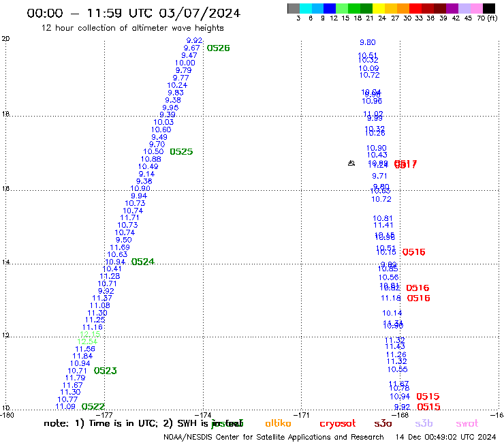Select the light green 12.54 wave height value
Image resolution: width=504 pixels, height=443 pixels.
click(87, 341)
